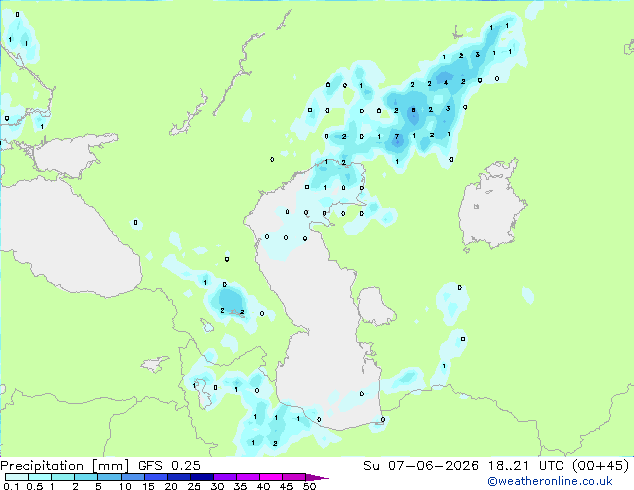Click legend scale label '50'
Screen dimensions: 634x490
[309, 486]
